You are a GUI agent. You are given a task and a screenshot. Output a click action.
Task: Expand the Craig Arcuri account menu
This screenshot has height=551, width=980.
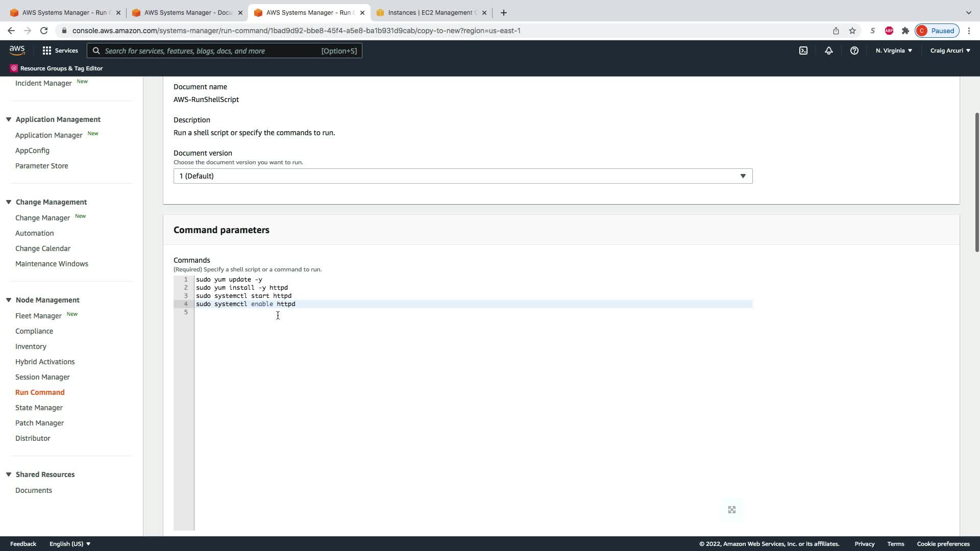tap(950, 51)
